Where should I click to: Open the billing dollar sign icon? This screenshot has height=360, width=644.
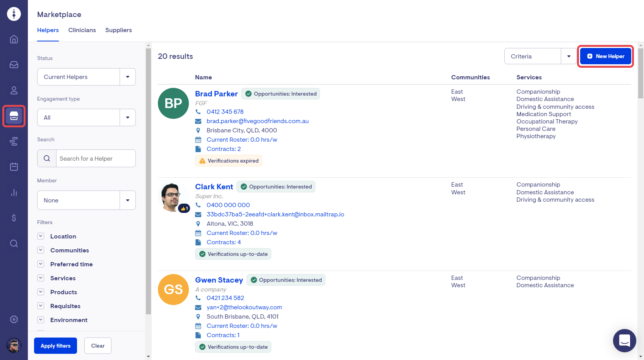pyautogui.click(x=14, y=218)
